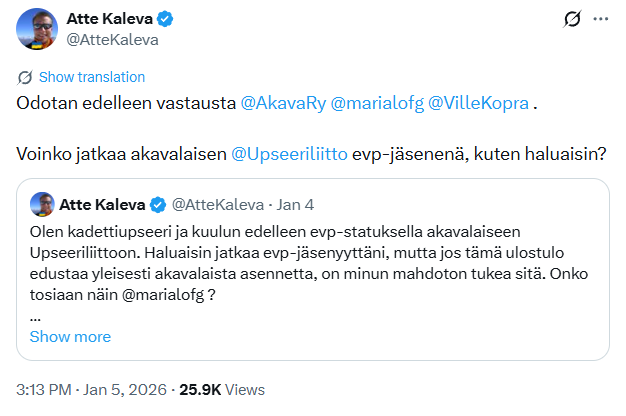Expand quoted tweet with Show more
Viewport: 626px width, 416px height.
(x=70, y=336)
